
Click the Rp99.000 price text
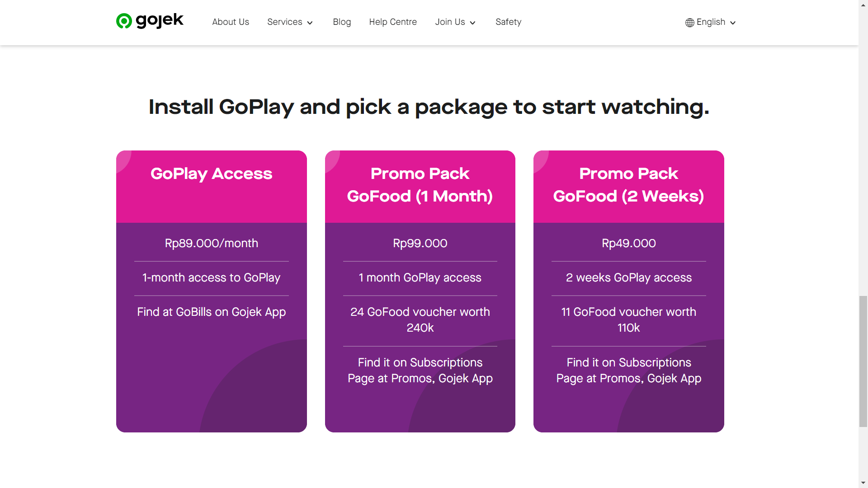click(x=420, y=244)
